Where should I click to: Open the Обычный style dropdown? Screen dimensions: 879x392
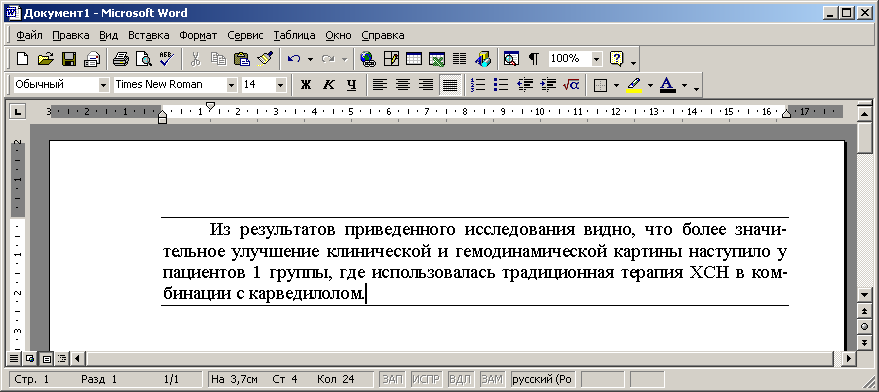point(103,85)
